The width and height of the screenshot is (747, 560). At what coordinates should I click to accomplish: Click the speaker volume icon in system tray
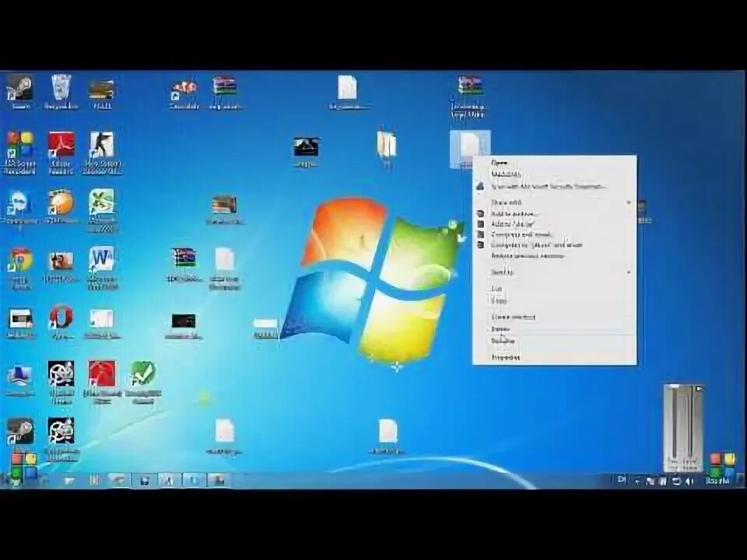689,481
